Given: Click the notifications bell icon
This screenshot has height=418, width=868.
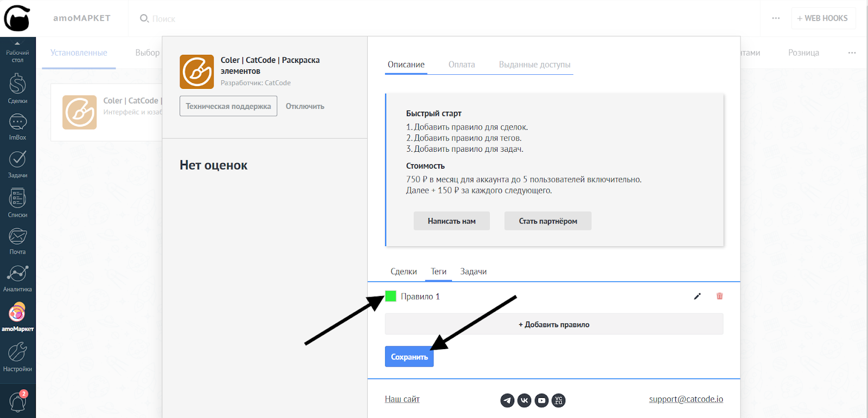Looking at the screenshot, I should [x=17, y=402].
